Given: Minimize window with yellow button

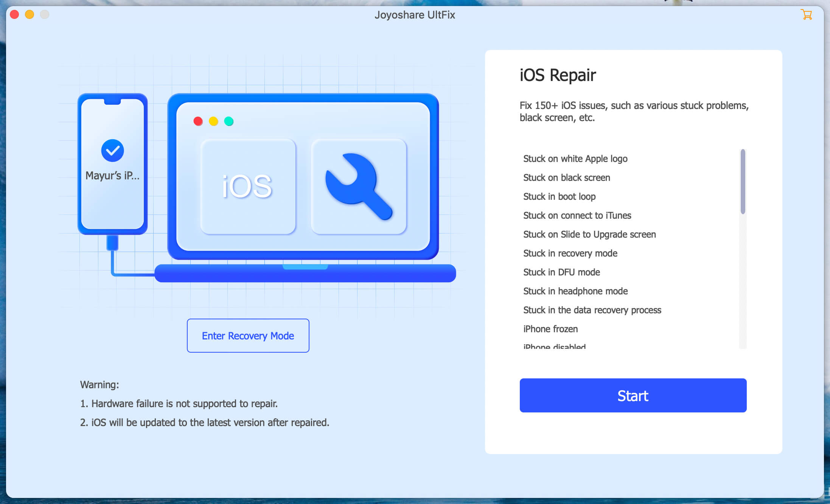Looking at the screenshot, I should tap(30, 15).
